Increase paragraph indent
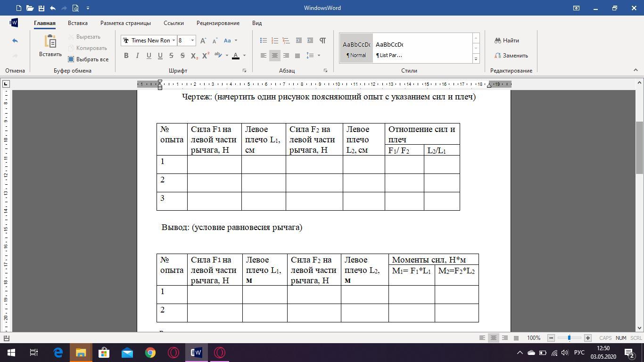 coord(310,41)
